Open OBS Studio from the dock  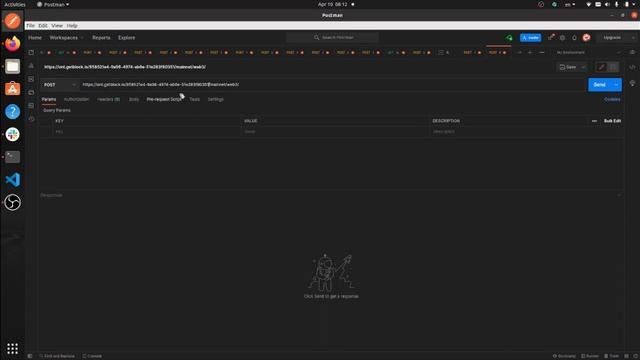tap(13, 202)
